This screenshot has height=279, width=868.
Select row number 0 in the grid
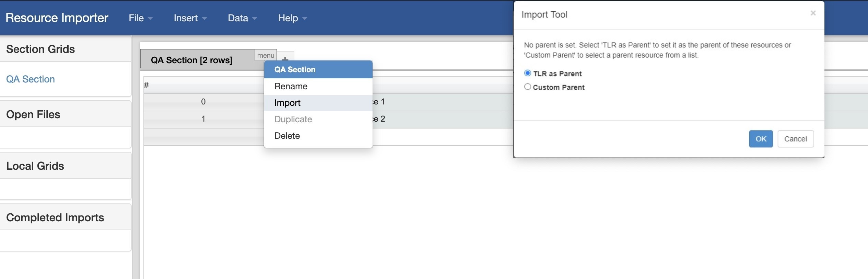point(203,102)
